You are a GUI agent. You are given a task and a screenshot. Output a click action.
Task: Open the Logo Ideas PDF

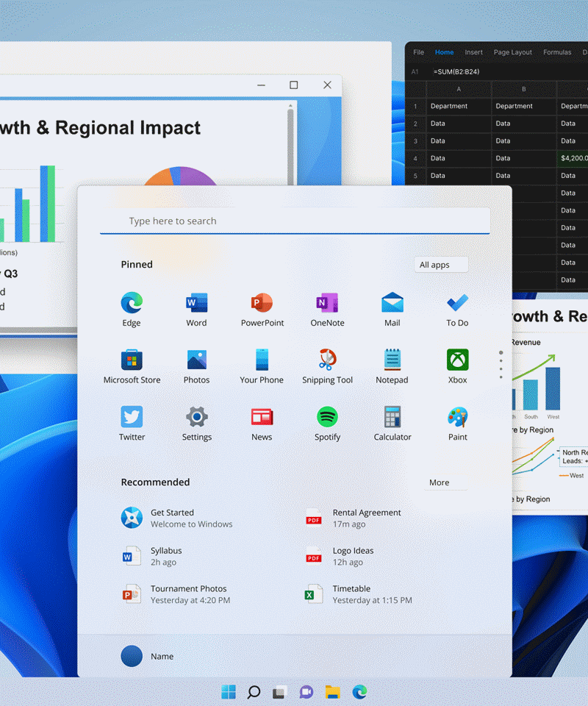pos(340,556)
